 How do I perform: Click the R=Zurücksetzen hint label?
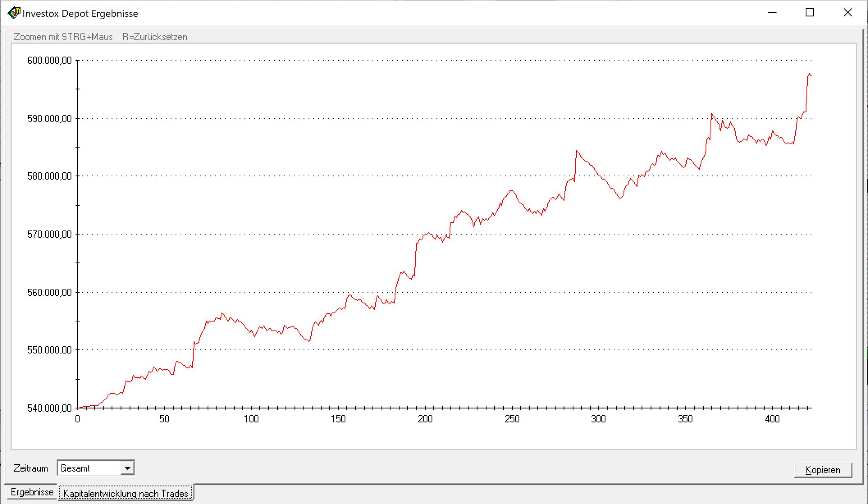click(155, 36)
